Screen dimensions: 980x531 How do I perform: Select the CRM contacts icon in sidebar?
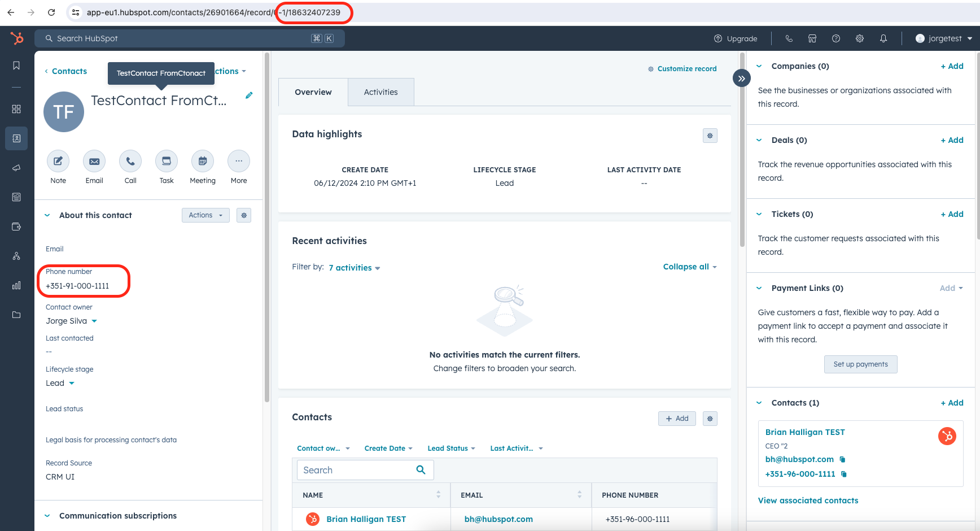[x=16, y=138]
